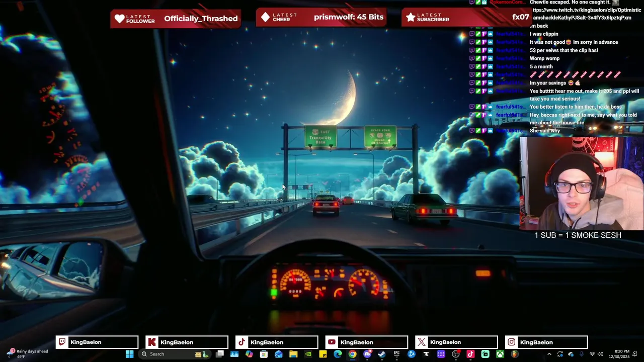Launch Microsoft Edge from the taskbar
The image size is (644, 362).
point(338,354)
